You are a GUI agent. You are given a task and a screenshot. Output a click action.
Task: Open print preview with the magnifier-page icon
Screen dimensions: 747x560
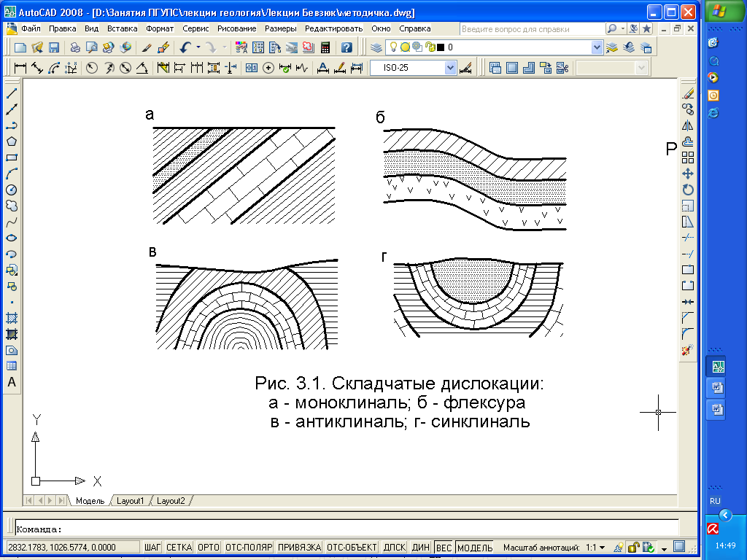[x=91, y=47]
